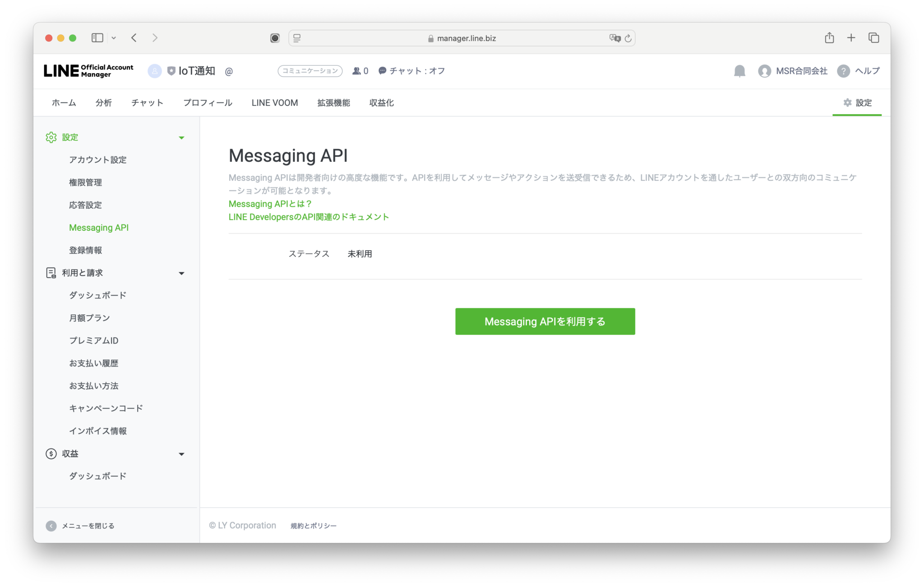Toggle the Safari sidebar icon
Image resolution: width=924 pixels, height=587 pixels.
[97, 38]
